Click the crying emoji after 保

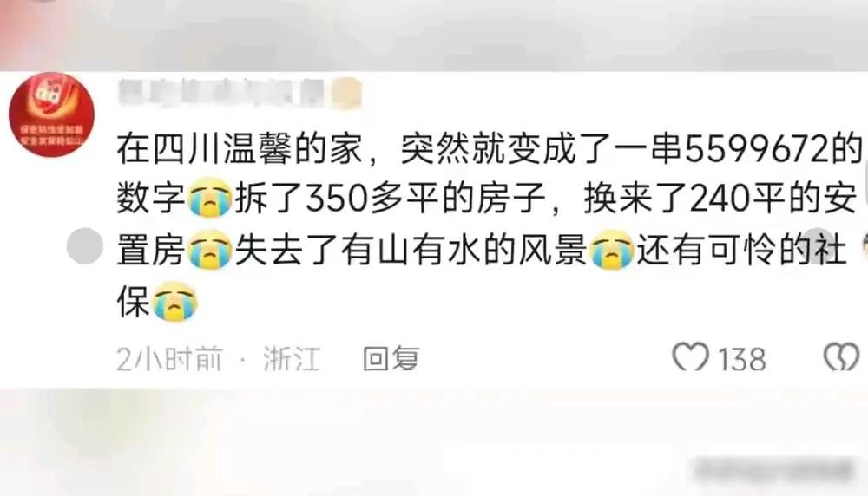coord(175,302)
